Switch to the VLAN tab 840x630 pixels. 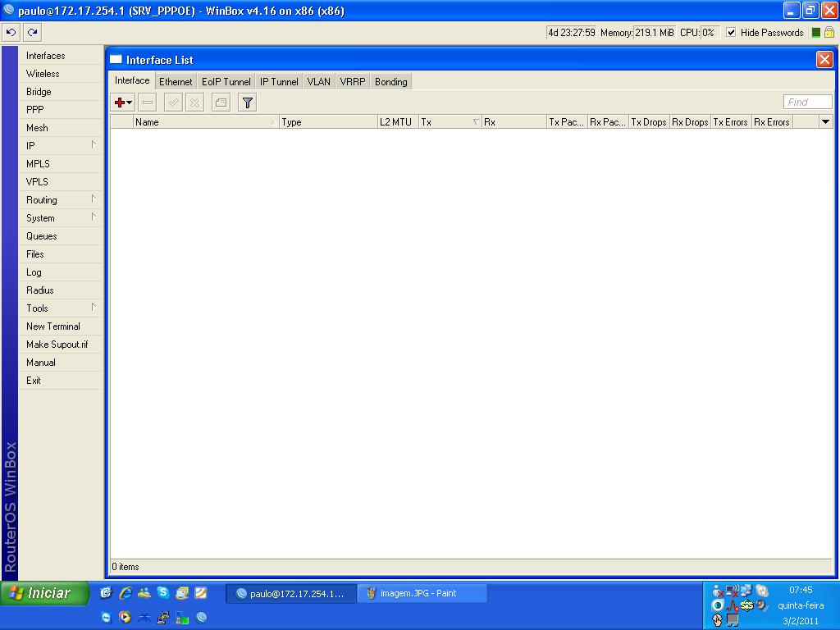[x=318, y=81]
